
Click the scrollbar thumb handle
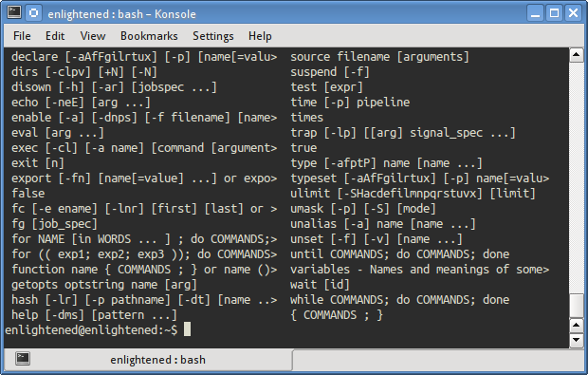pyautogui.click(x=576, y=306)
